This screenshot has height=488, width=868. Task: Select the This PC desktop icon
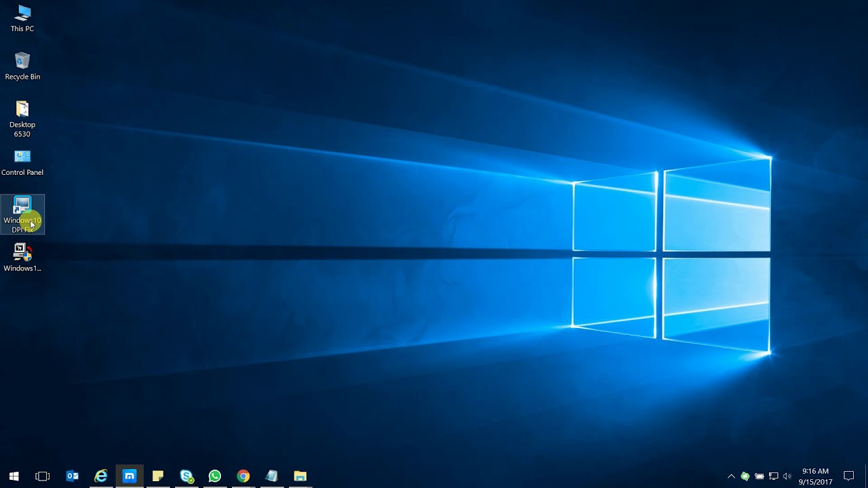tap(22, 19)
